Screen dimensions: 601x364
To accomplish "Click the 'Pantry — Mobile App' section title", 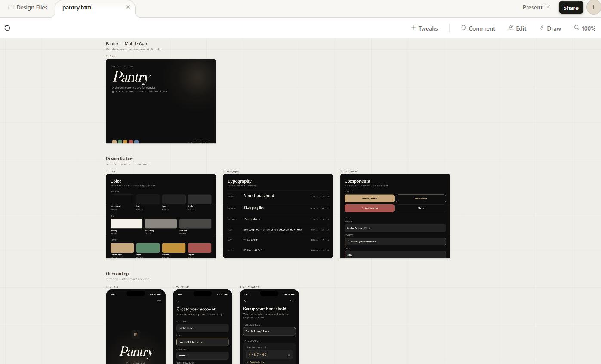I will pos(126,44).
